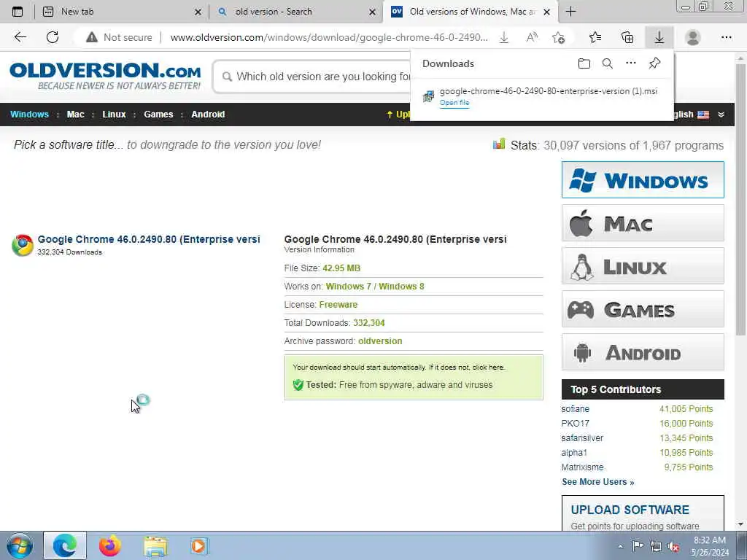Screen dimensions: 747x560
Task: Open the profile avatar icon
Action: click(x=693, y=37)
